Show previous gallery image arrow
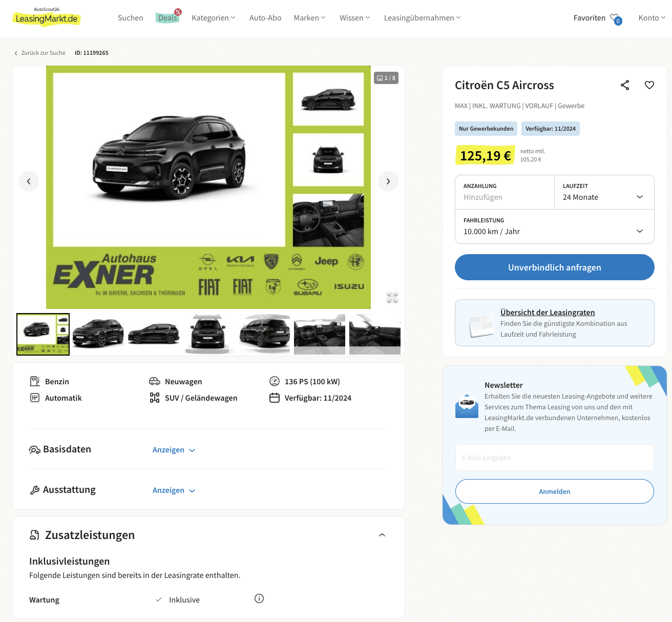This screenshot has height=622, width=672. click(29, 181)
